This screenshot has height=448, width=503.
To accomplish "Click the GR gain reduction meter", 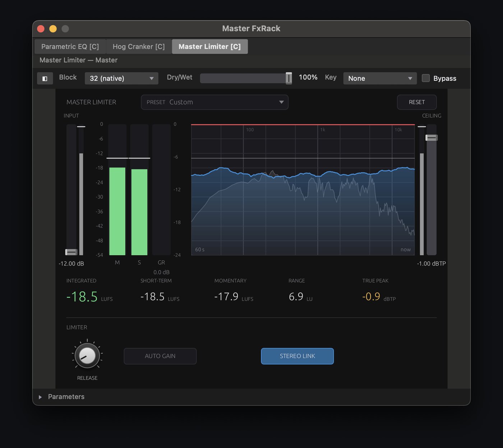I will [161, 190].
